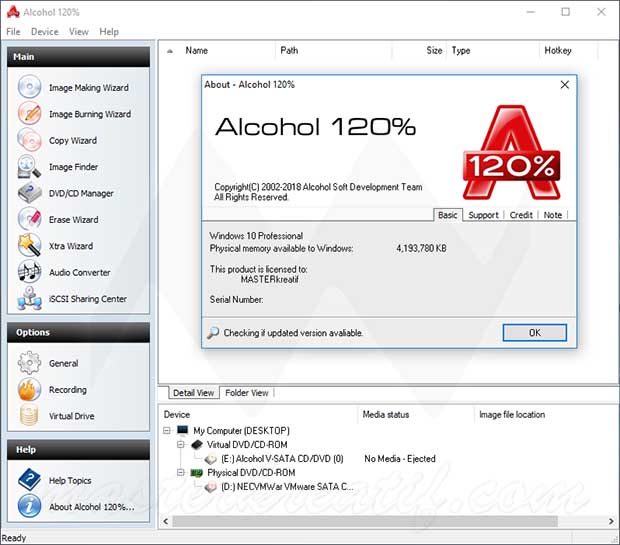Select the E: Alcohol V-SATA drive icon
This screenshot has height=545, width=620.
211,459
